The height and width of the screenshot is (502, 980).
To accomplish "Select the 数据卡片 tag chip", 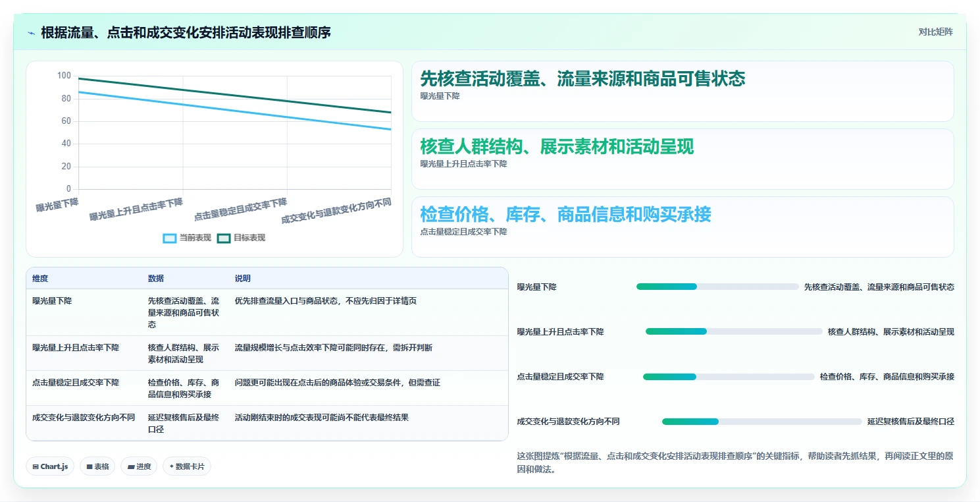I will (x=187, y=466).
